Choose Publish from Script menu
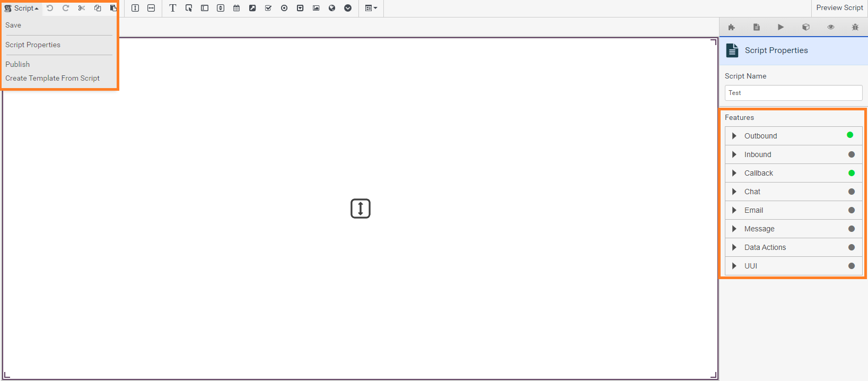 [17, 64]
